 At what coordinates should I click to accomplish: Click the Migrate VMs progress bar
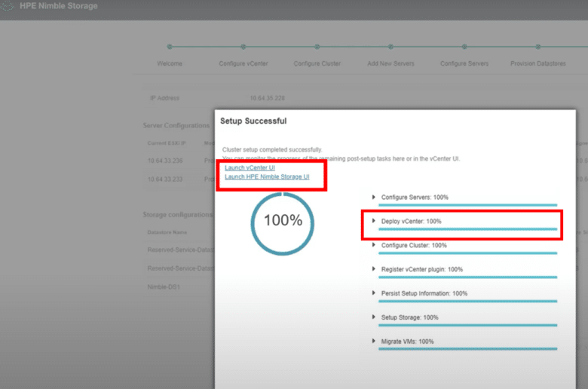(x=467, y=349)
